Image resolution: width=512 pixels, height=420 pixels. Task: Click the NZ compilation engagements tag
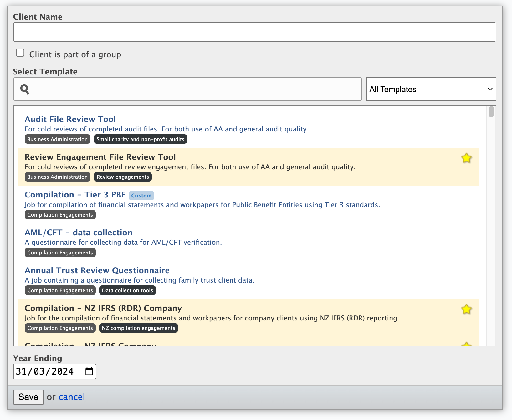pyautogui.click(x=138, y=328)
